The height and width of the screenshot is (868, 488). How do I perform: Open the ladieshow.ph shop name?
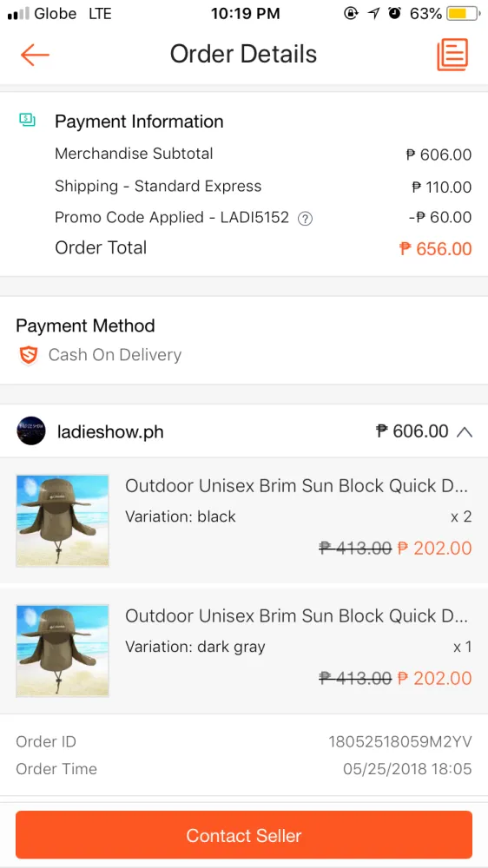point(110,431)
